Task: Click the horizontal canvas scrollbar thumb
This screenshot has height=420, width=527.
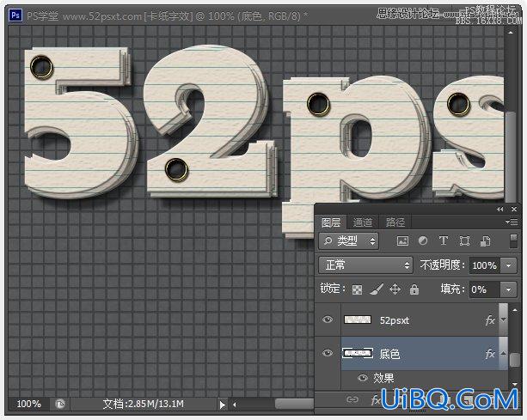Action: [294, 404]
